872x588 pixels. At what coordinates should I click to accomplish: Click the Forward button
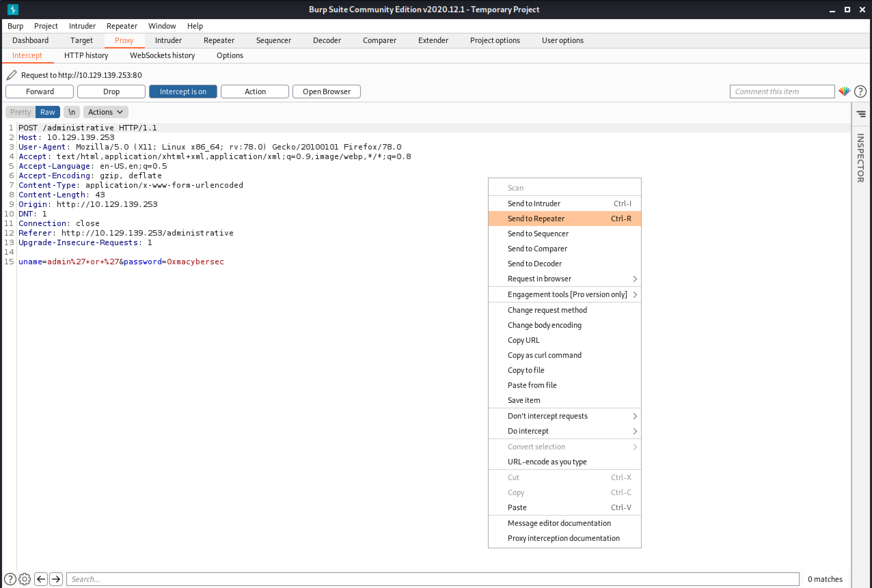click(x=40, y=92)
